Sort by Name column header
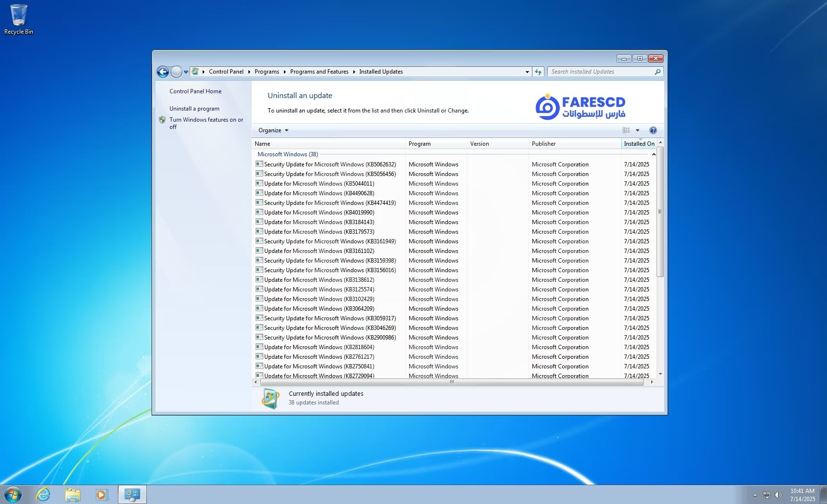This screenshot has height=504, width=827. point(329,144)
